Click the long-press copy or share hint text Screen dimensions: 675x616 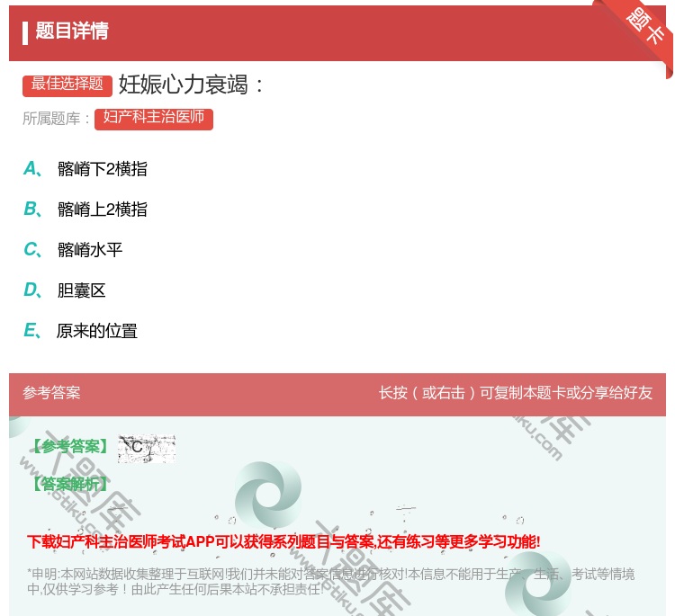tap(516, 393)
